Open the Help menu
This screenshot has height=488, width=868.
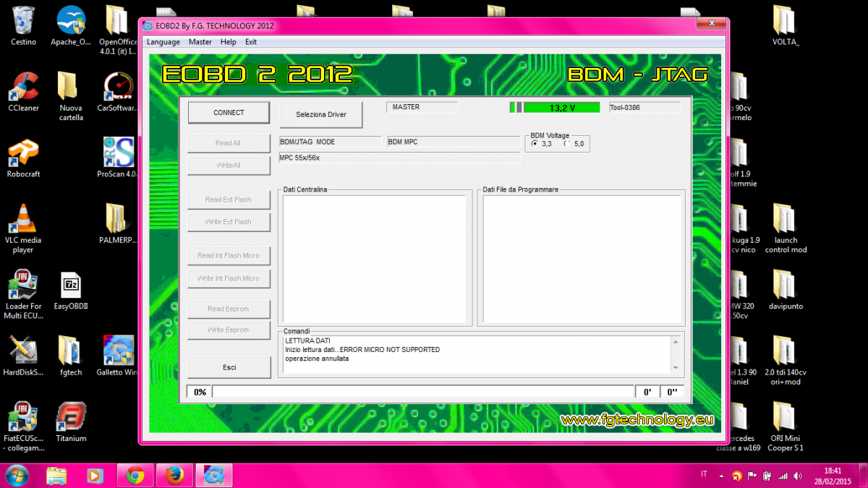(x=229, y=42)
